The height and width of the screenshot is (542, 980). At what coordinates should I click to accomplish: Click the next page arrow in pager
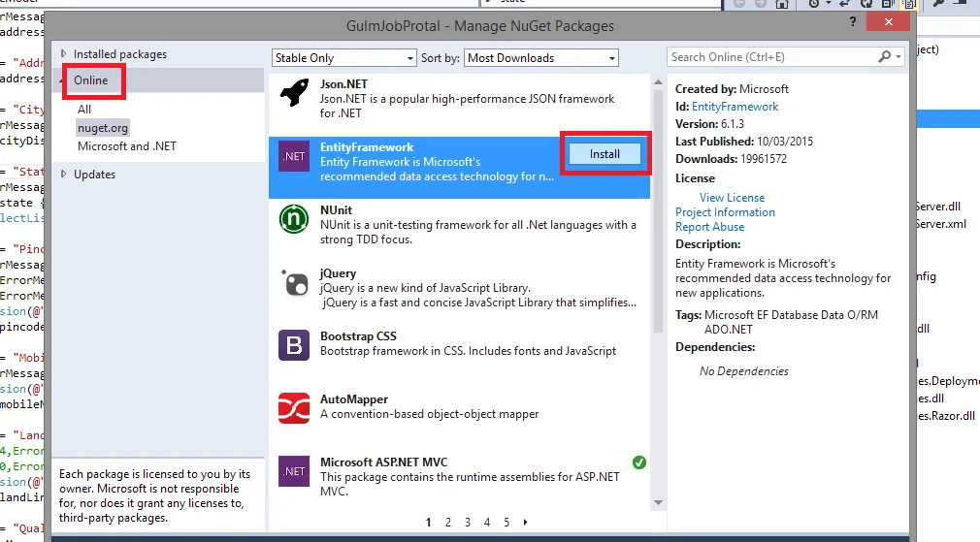(x=525, y=522)
